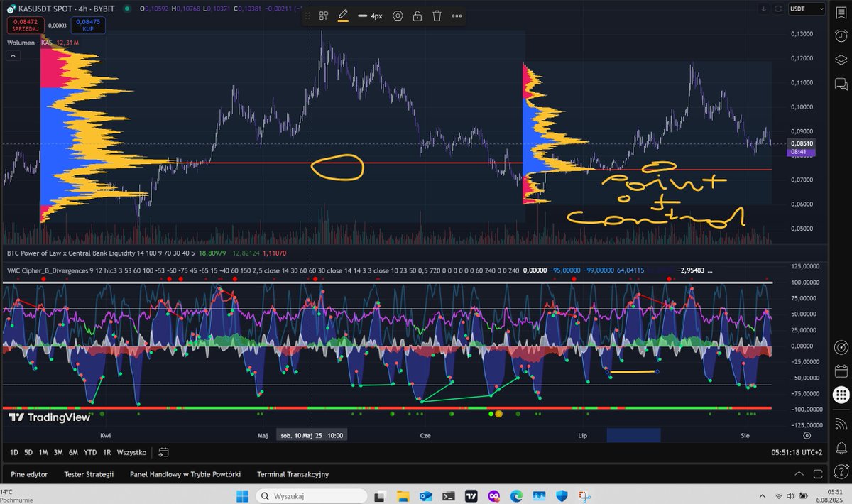Open the Pine edytor tab

[x=28, y=474]
